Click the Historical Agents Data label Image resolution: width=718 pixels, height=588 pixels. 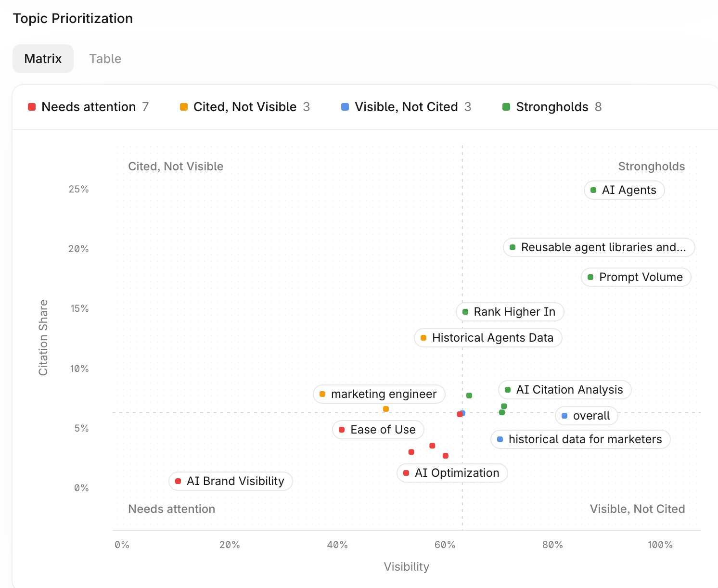click(x=488, y=338)
